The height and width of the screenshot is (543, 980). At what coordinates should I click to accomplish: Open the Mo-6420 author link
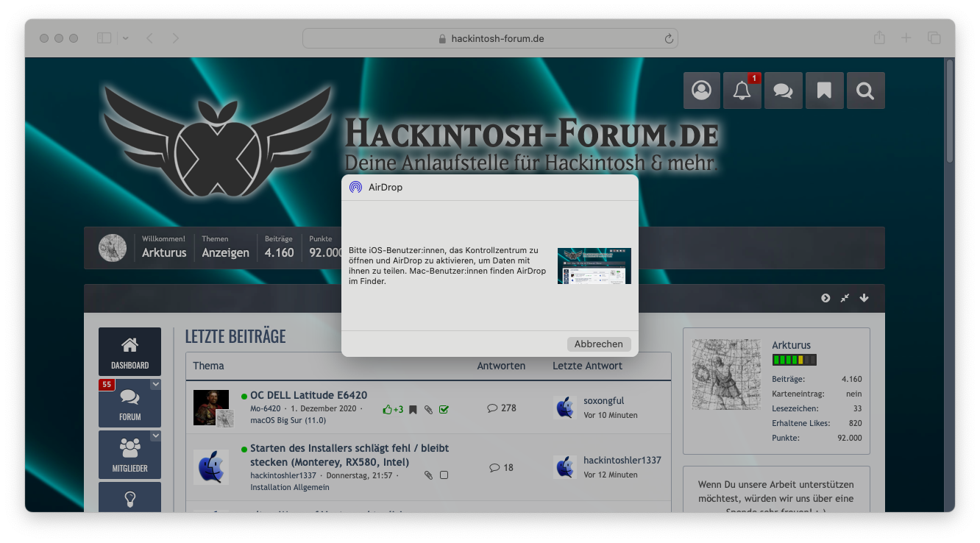click(x=266, y=408)
